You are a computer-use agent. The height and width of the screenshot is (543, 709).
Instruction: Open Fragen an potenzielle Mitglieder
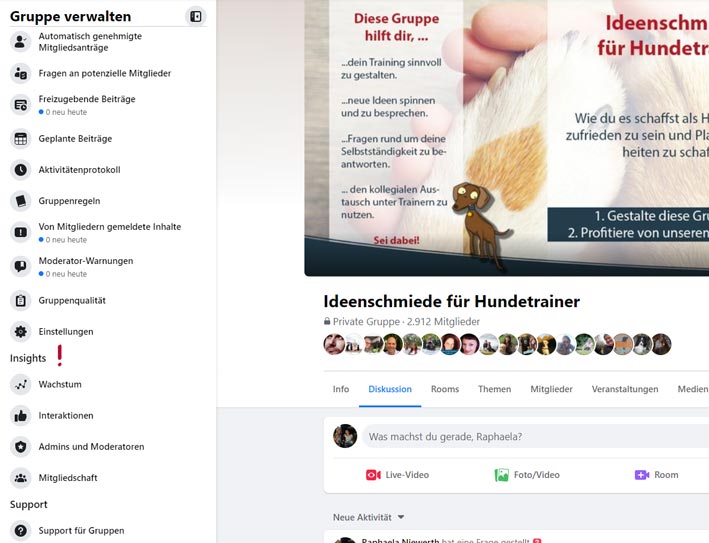point(104,73)
